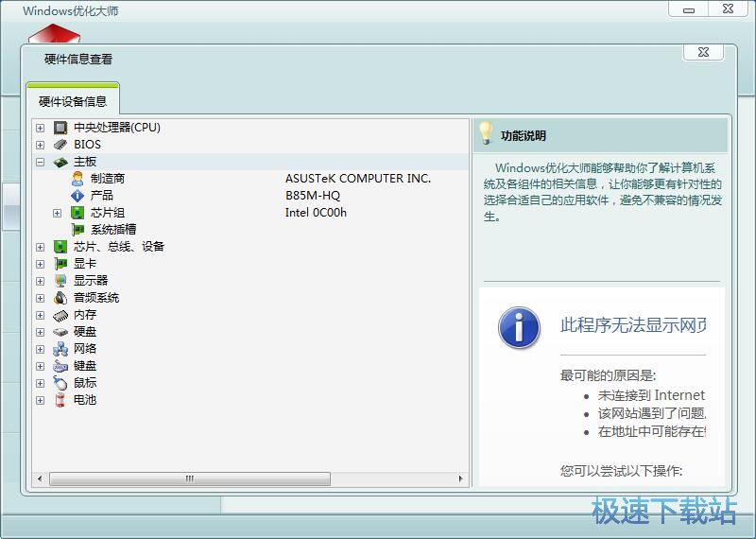Switch to the 硬件设备信息 tab

pyautogui.click(x=73, y=101)
